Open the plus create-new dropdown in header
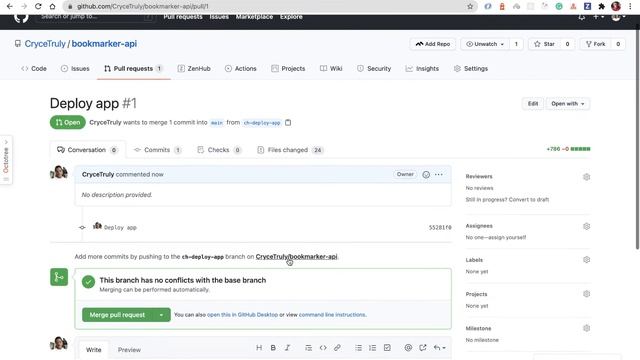 point(598,17)
